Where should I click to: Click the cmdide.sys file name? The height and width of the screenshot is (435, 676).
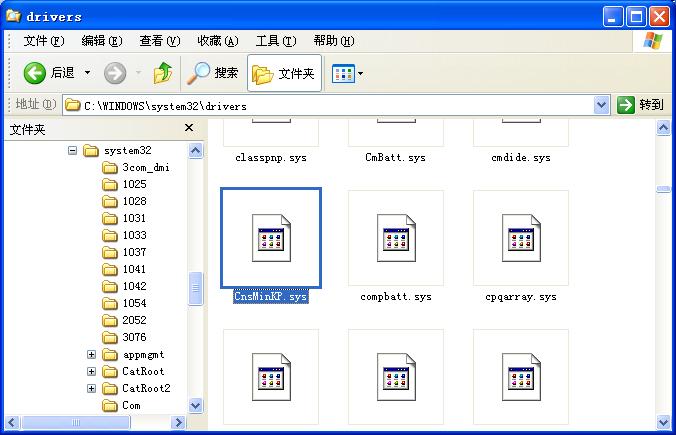pos(521,157)
